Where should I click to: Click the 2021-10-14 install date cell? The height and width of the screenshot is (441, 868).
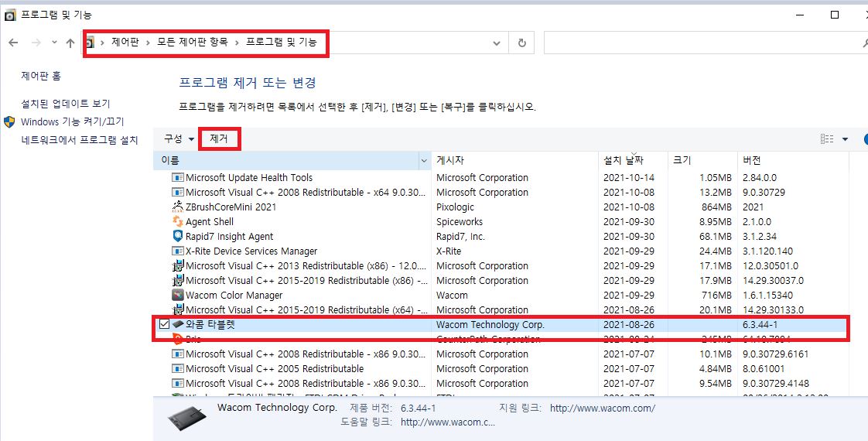tap(628, 178)
